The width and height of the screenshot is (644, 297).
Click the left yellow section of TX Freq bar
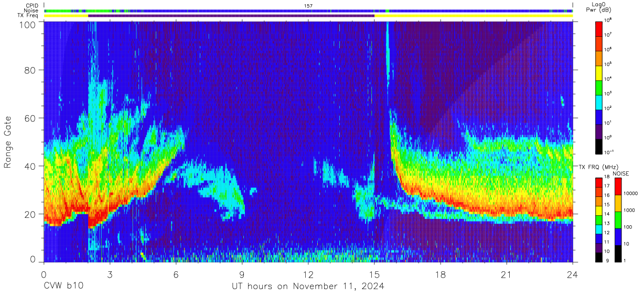click(66, 16)
